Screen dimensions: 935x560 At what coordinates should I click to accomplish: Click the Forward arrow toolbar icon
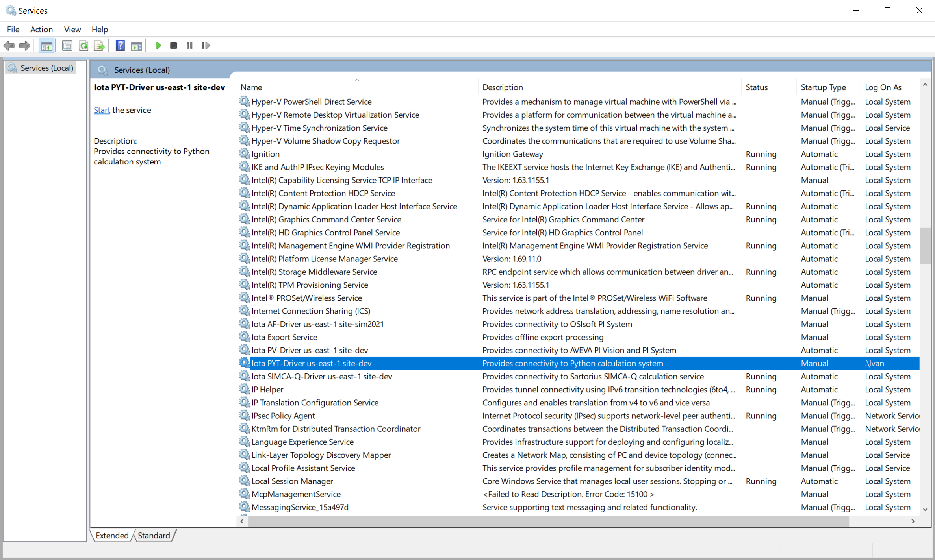click(x=25, y=46)
